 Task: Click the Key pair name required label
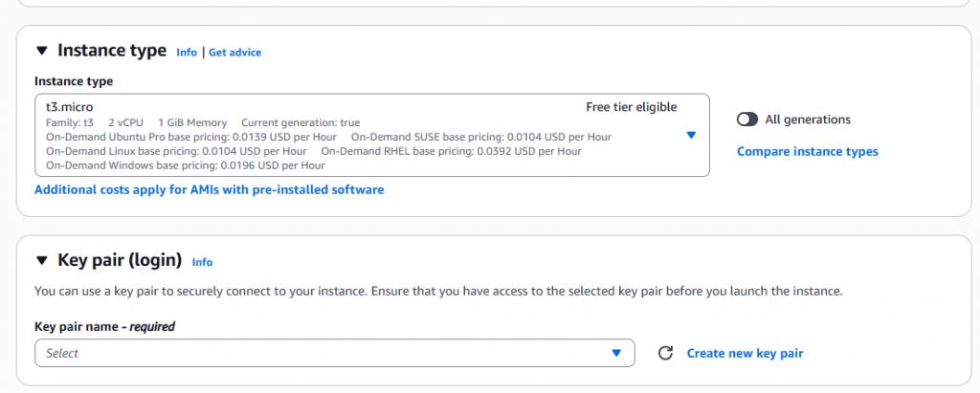point(104,326)
